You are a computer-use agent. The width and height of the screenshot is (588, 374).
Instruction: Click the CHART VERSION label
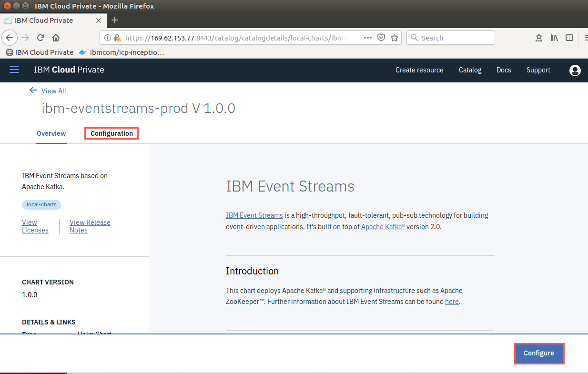(48, 282)
